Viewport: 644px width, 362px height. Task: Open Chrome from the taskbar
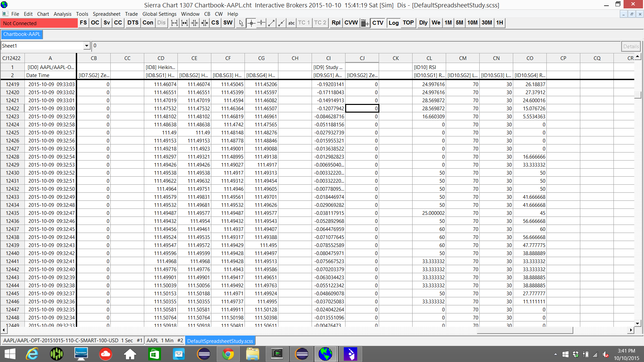point(228,354)
